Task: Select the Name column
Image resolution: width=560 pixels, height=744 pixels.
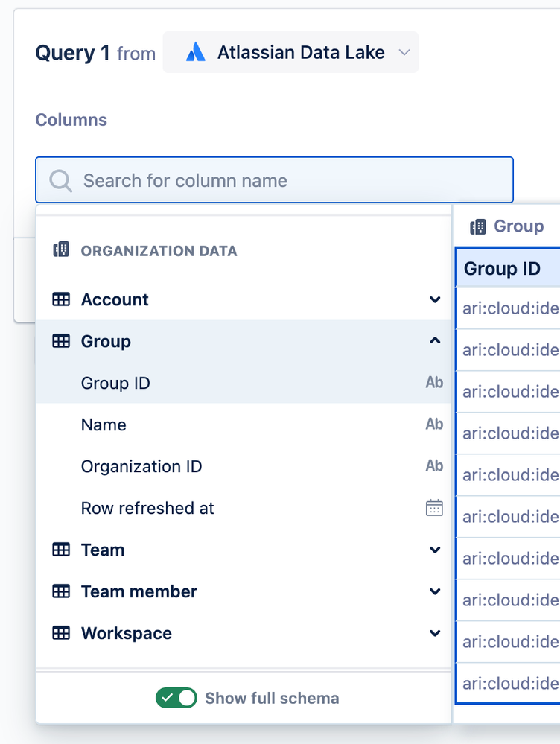Action: point(104,425)
